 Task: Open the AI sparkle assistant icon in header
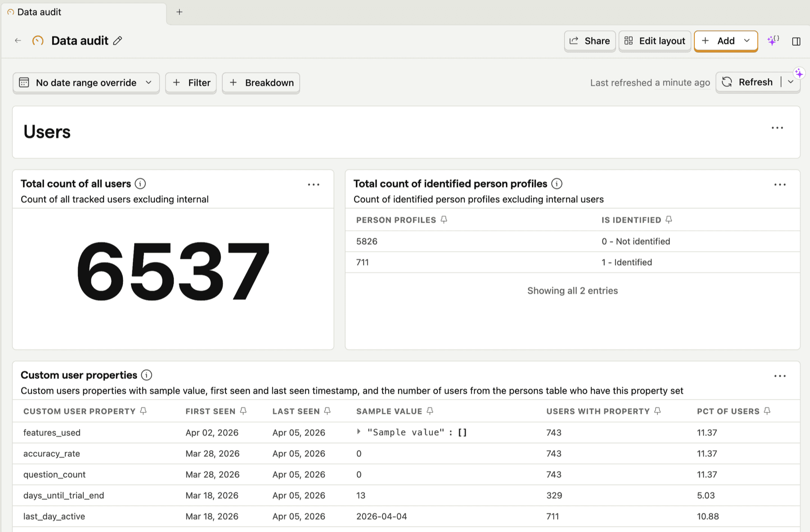click(773, 41)
